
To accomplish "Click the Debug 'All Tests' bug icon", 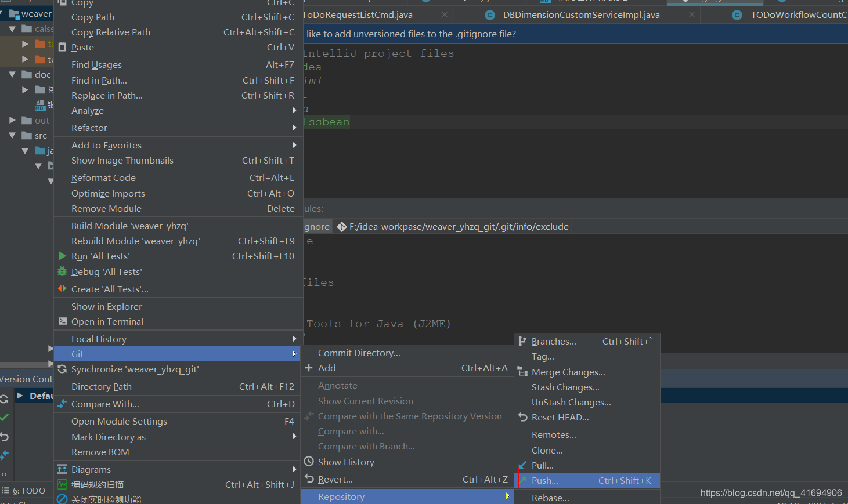I will click(x=62, y=271).
